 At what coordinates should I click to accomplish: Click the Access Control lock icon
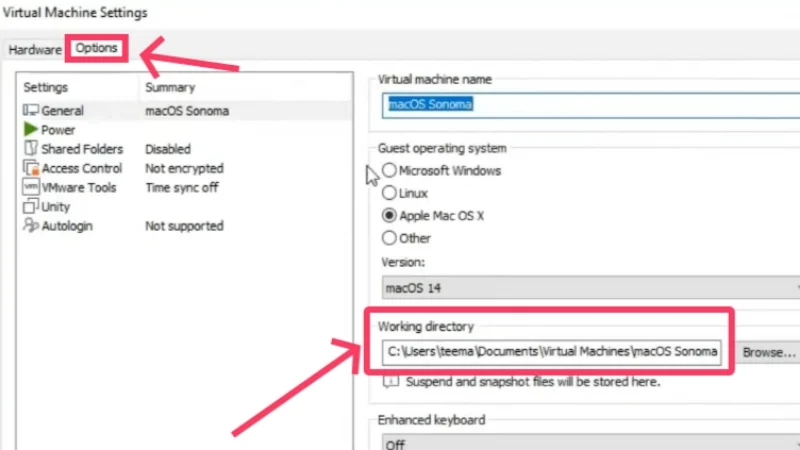31,168
